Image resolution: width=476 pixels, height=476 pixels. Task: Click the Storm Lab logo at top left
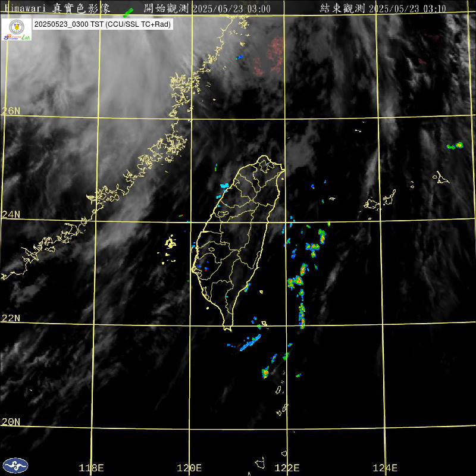pyautogui.click(x=17, y=29)
